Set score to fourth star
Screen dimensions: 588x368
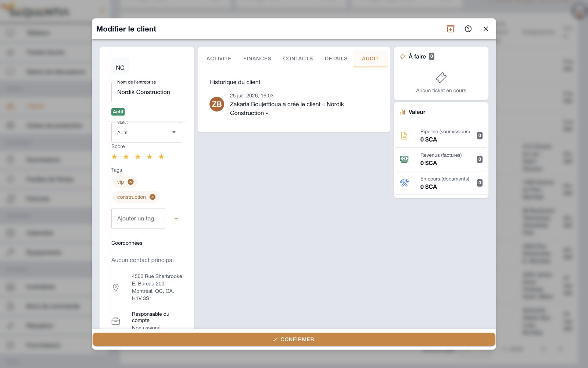click(x=150, y=157)
